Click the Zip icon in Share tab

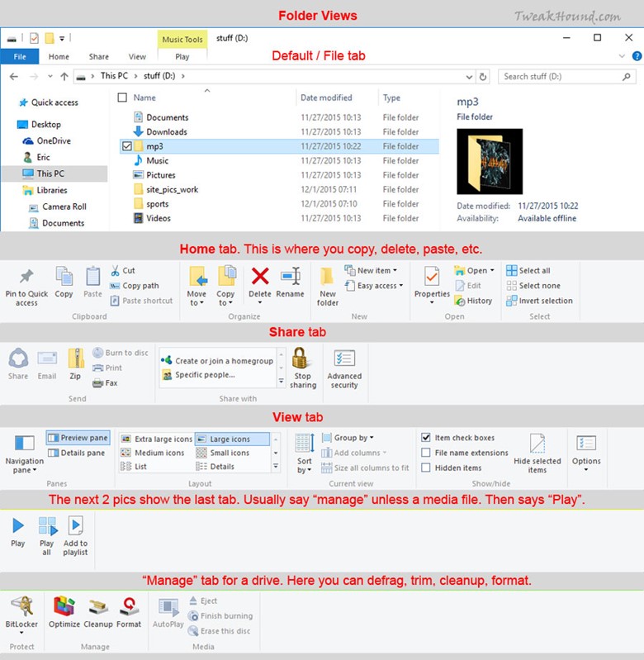pyautogui.click(x=76, y=358)
